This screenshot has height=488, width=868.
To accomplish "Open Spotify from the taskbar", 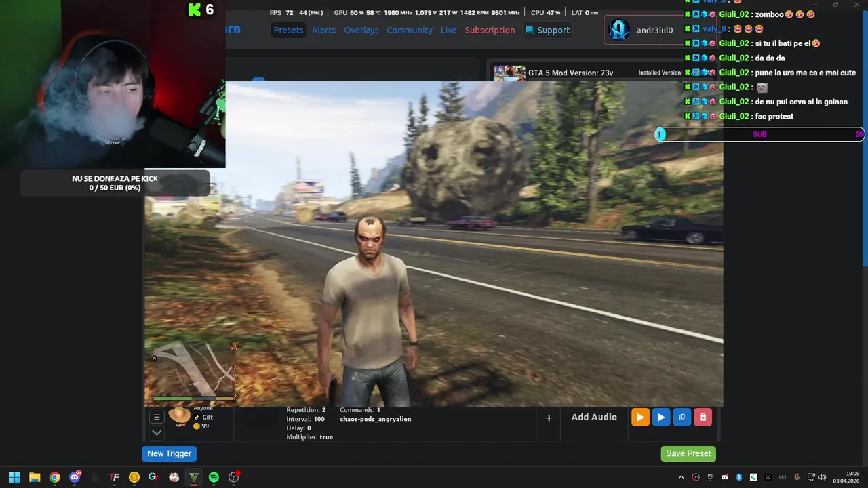I will (x=214, y=477).
